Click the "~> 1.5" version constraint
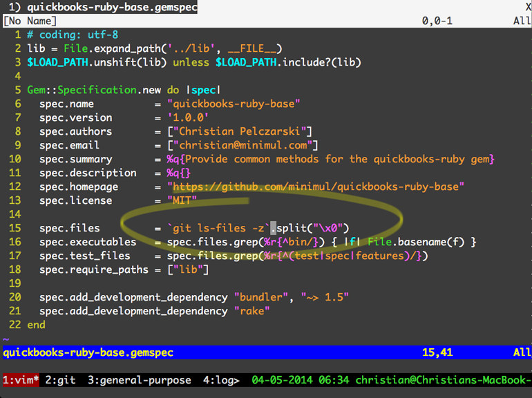 coord(325,297)
